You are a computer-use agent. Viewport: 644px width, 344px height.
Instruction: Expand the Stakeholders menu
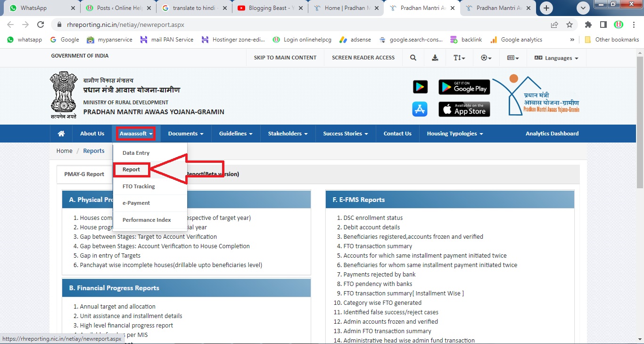(x=288, y=134)
